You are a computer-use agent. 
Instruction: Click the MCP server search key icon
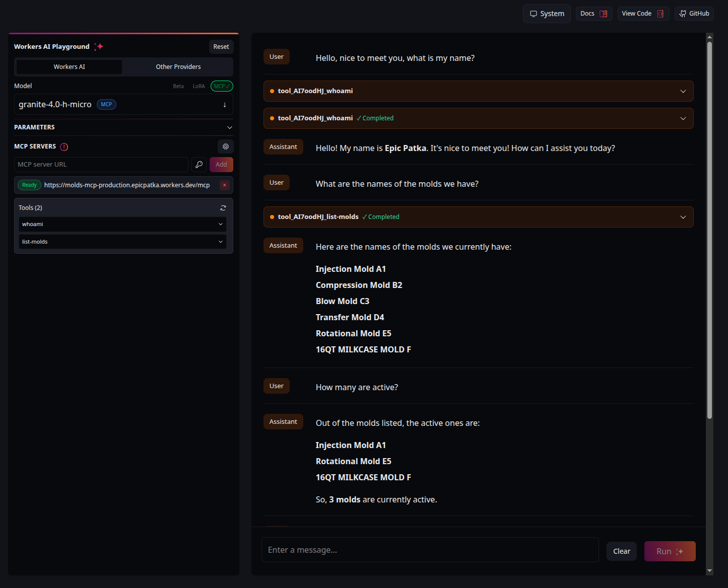tap(199, 165)
